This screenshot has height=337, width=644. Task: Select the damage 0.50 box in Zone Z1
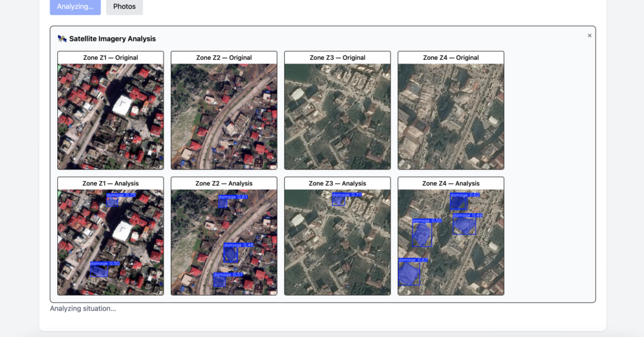99,271
